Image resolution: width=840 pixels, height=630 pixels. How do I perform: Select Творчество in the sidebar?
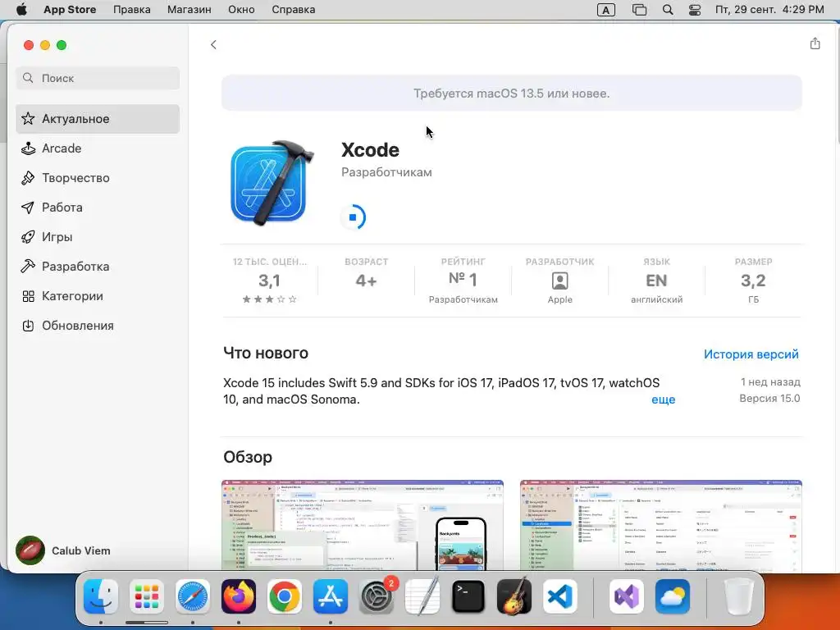pos(98,178)
